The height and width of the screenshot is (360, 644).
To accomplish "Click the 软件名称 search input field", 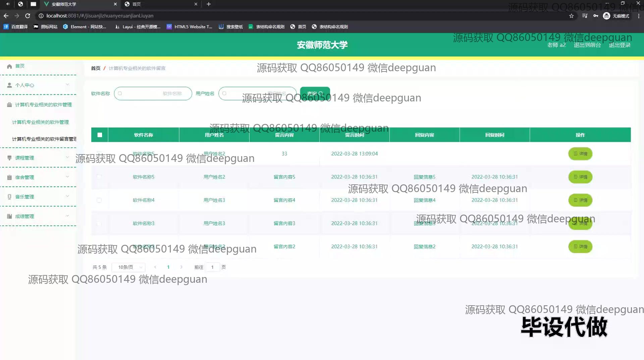I will coord(153,94).
